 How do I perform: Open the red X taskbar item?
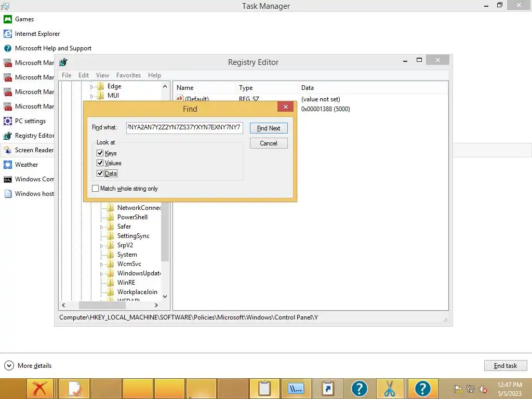click(40, 389)
